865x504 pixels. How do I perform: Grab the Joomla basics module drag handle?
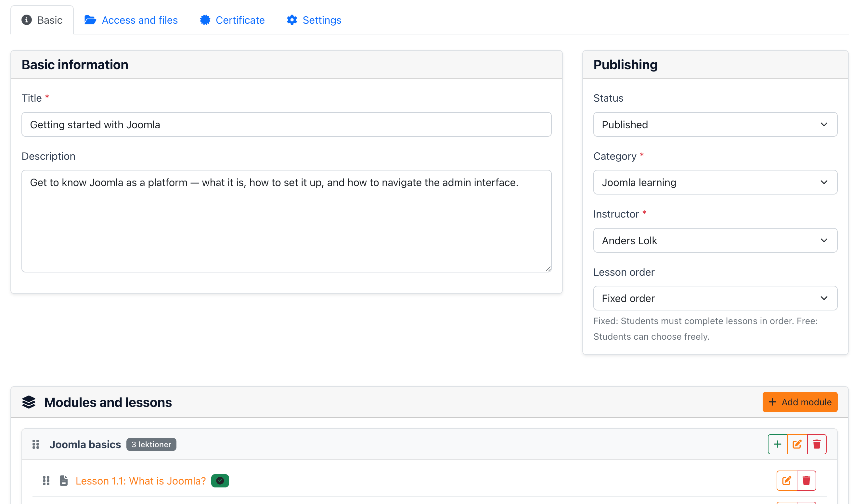[36, 444]
